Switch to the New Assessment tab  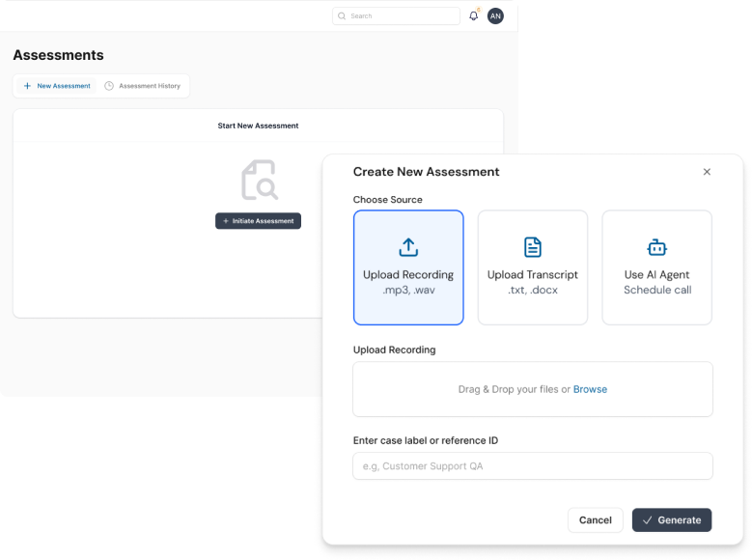(x=57, y=86)
